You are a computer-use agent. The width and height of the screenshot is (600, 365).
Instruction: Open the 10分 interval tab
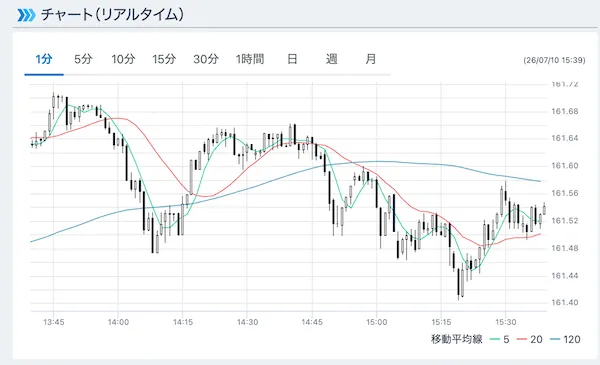123,59
